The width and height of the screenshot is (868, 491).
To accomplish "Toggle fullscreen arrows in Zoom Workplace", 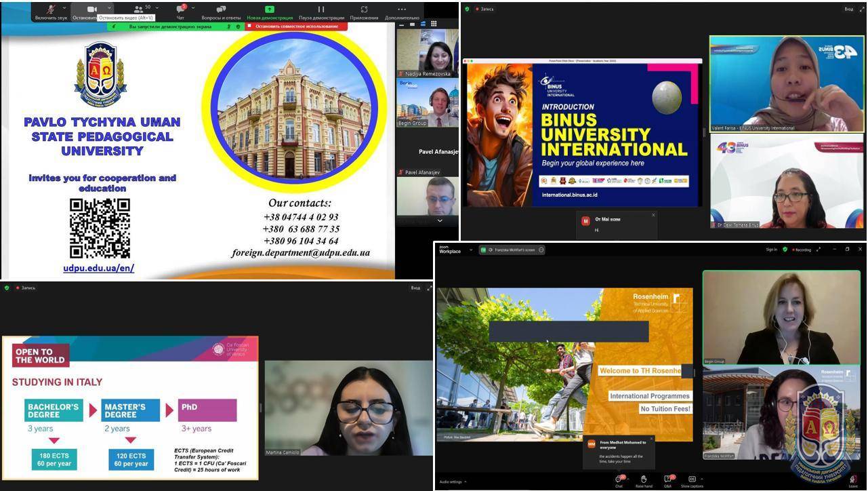I will 819,250.
